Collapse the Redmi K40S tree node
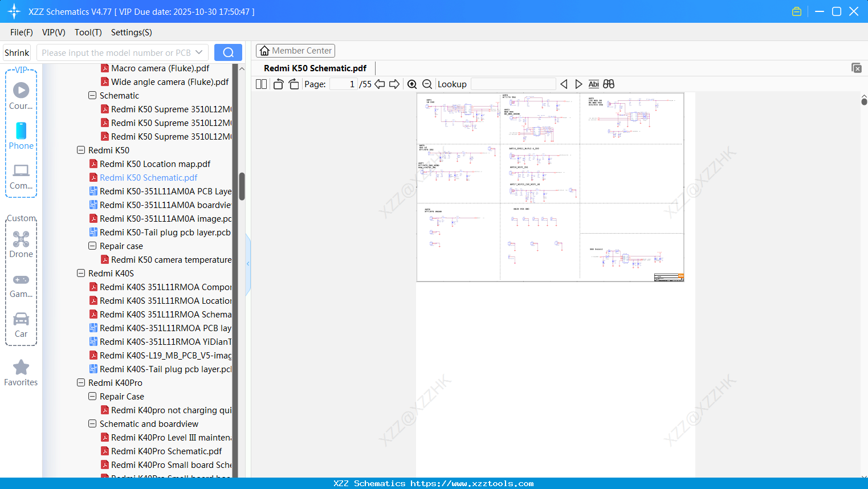 point(81,274)
